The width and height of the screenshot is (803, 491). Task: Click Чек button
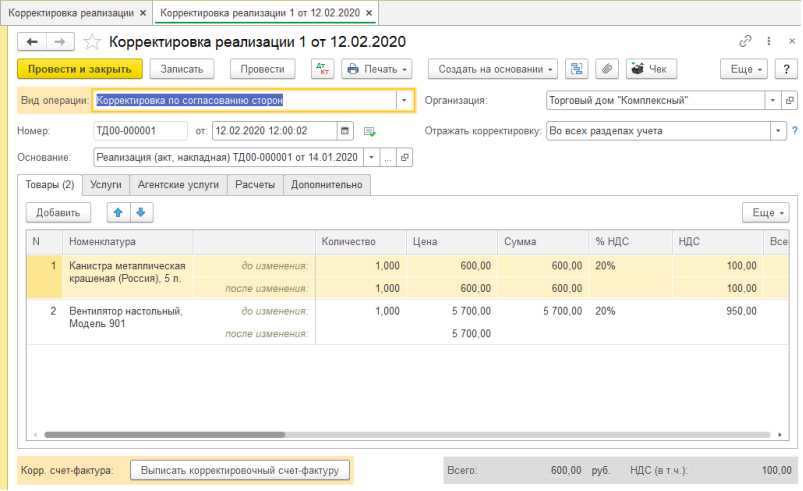[651, 69]
